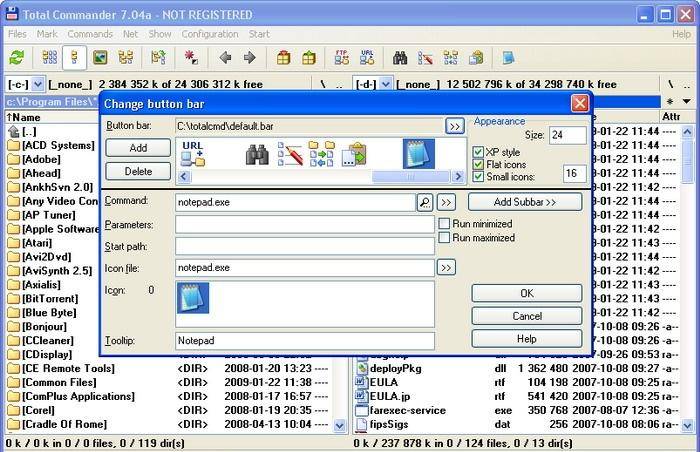Go forward using the right arrow icon
Viewport: 700px width, 452px height.
click(x=250, y=58)
